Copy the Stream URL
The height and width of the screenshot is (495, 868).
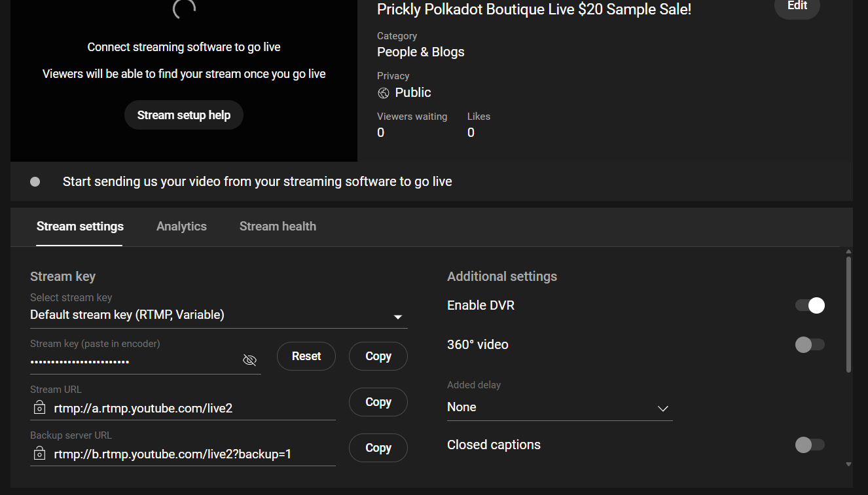378,402
